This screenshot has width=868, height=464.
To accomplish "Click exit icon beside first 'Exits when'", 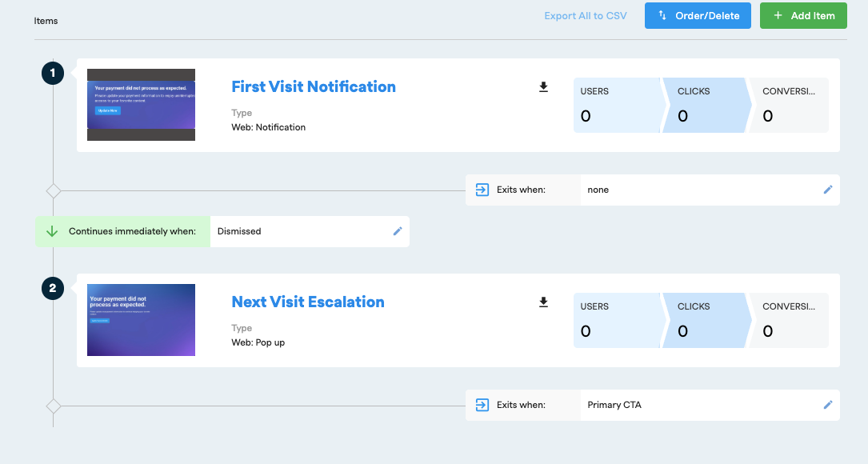I will coord(482,190).
